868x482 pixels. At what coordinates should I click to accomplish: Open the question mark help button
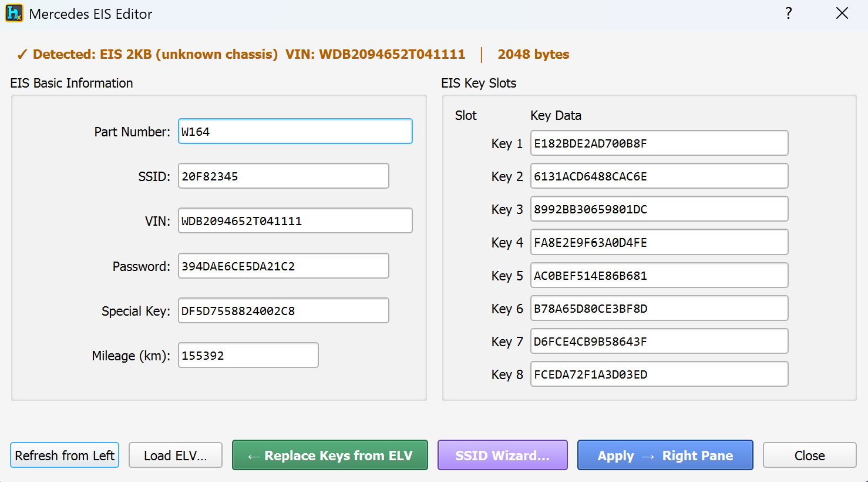pyautogui.click(x=789, y=13)
